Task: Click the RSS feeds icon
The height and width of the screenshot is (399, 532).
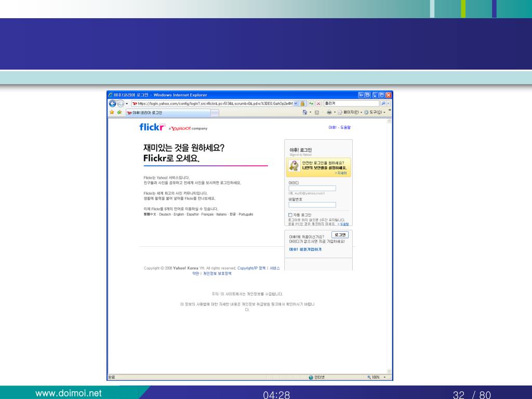Action: pyautogui.click(x=316, y=112)
